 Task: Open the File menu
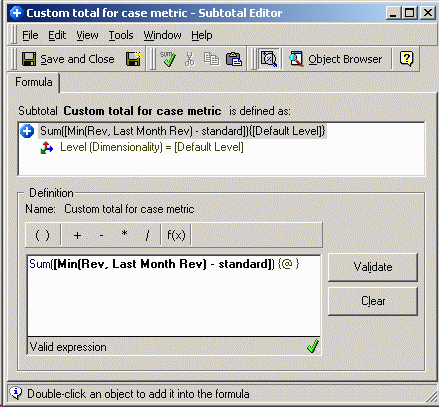point(30,35)
